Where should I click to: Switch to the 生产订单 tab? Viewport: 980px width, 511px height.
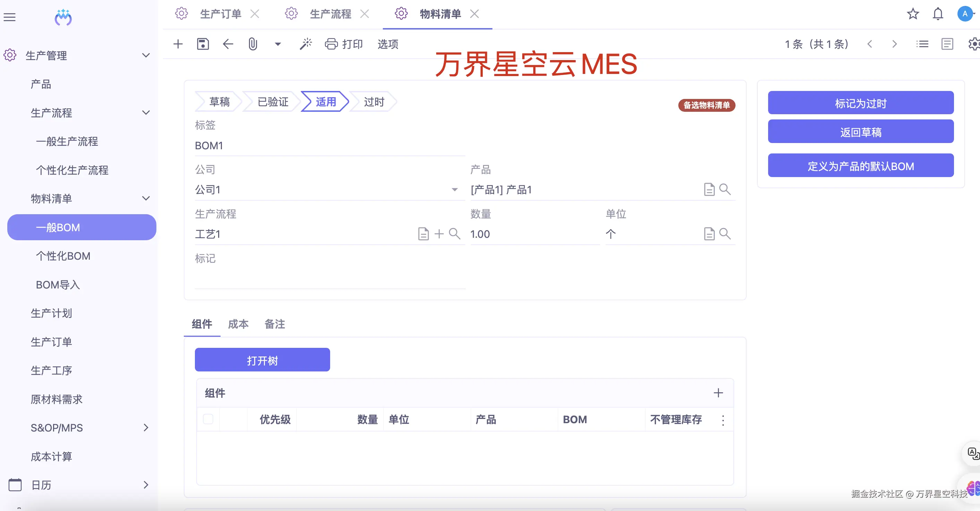[220, 14]
